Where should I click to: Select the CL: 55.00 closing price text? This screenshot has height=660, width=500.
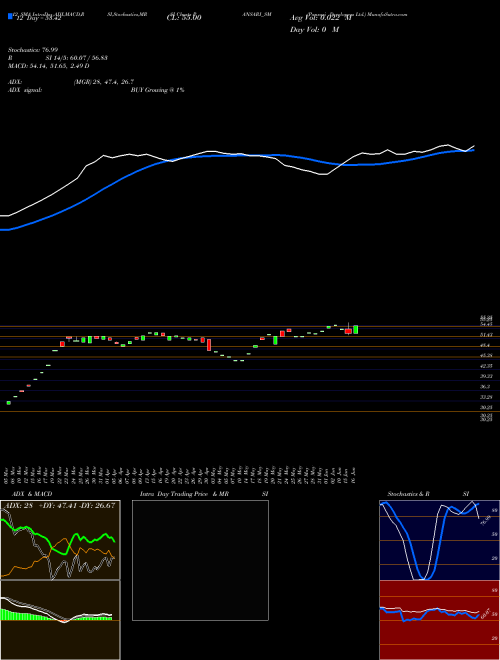[x=184, y=18]
